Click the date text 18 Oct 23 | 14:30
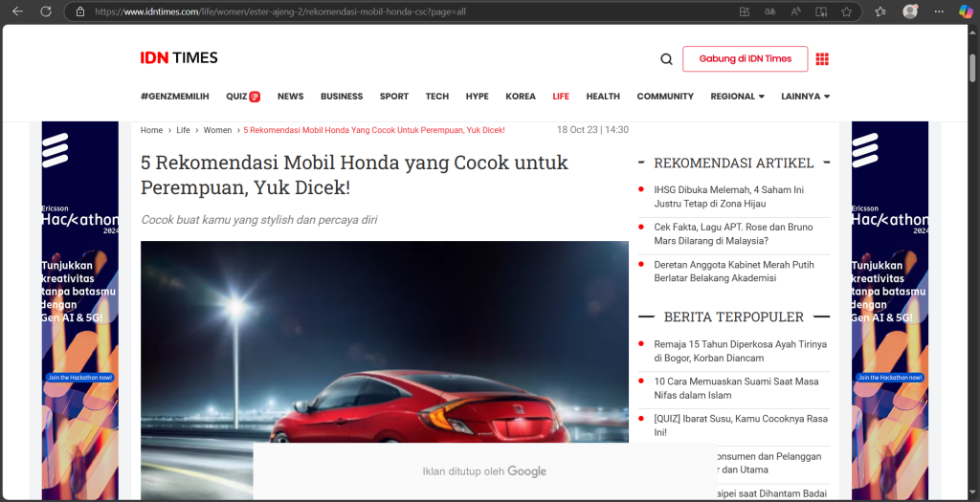The height and width of the screenshot is (502, 980). pyautogui.click(x=592, y=130)
